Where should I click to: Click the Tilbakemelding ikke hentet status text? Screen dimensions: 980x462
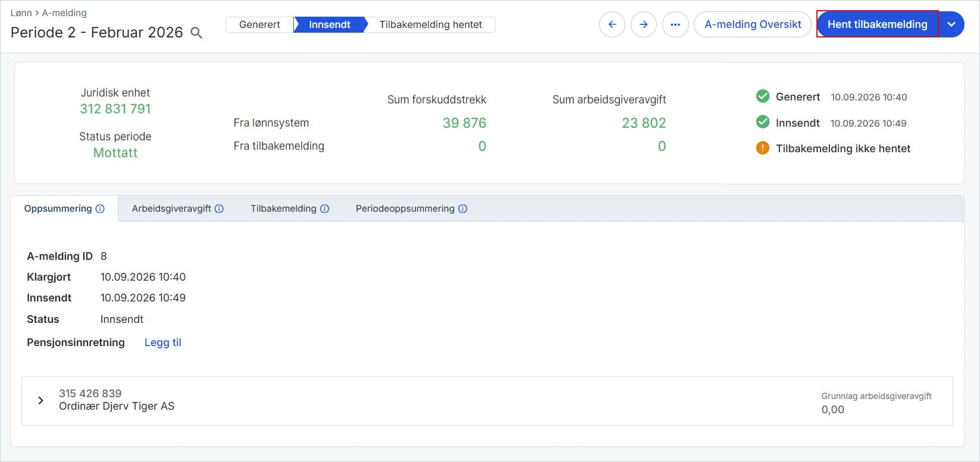843,149
